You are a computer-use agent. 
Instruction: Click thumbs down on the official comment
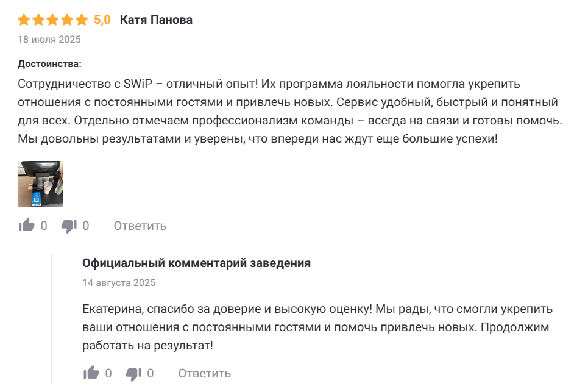[133, 373]
